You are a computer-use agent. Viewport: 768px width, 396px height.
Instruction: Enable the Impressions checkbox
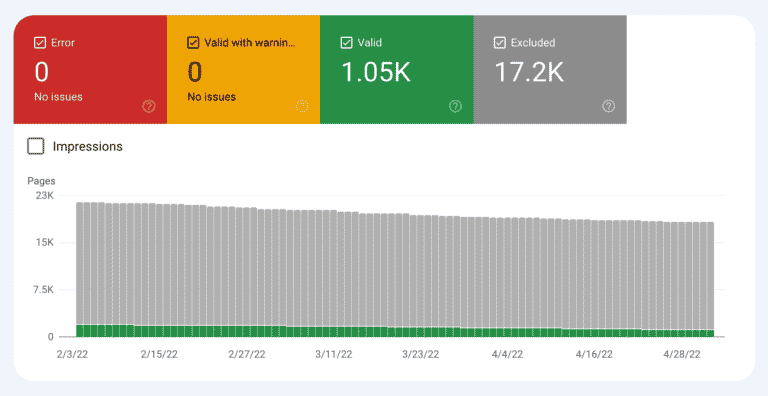pos(36,147)
